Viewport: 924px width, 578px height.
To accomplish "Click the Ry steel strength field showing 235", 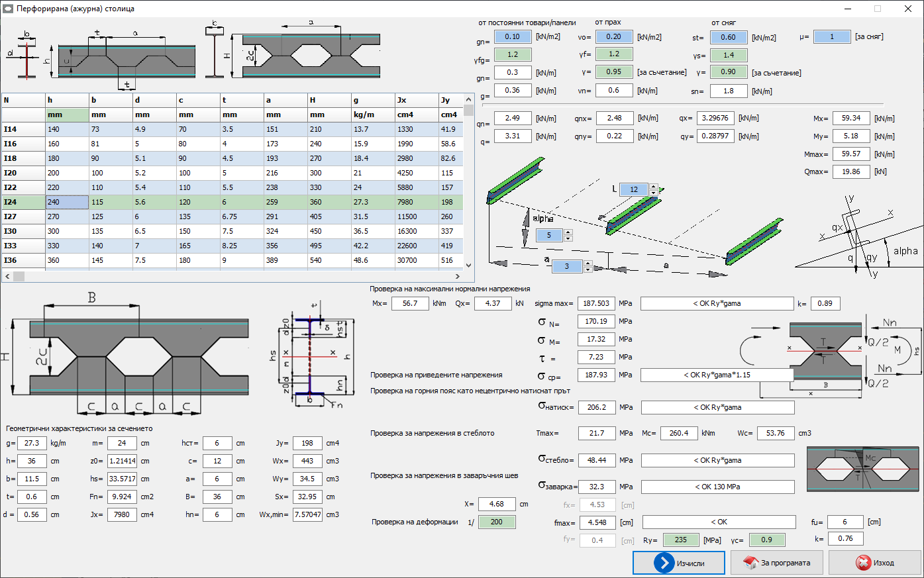I will (680, 540).
